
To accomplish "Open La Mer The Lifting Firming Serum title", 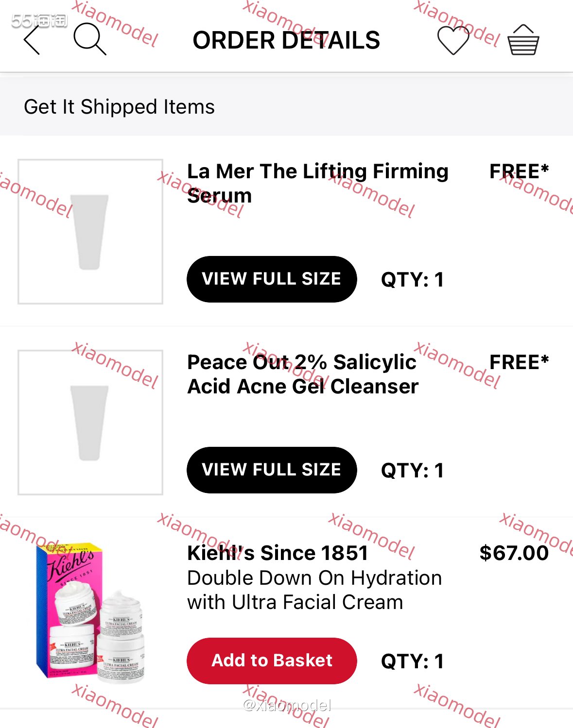I will [x=318, y=184].
